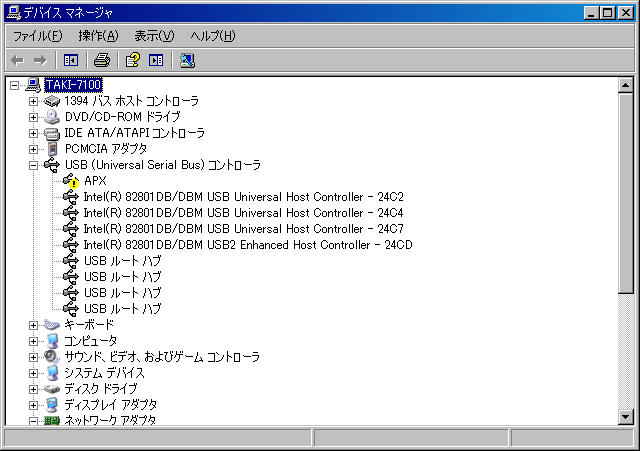
Task: Minimize the Device Manager window
Action: pyautogui.click(x=591, y=13)
